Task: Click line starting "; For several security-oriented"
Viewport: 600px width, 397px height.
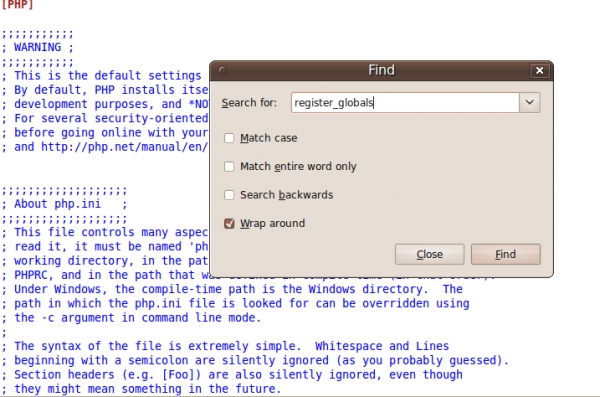Action: coord(104,119)
